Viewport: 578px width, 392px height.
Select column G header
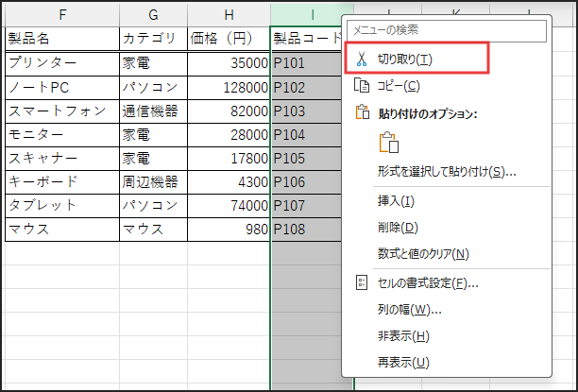(153, 15)
